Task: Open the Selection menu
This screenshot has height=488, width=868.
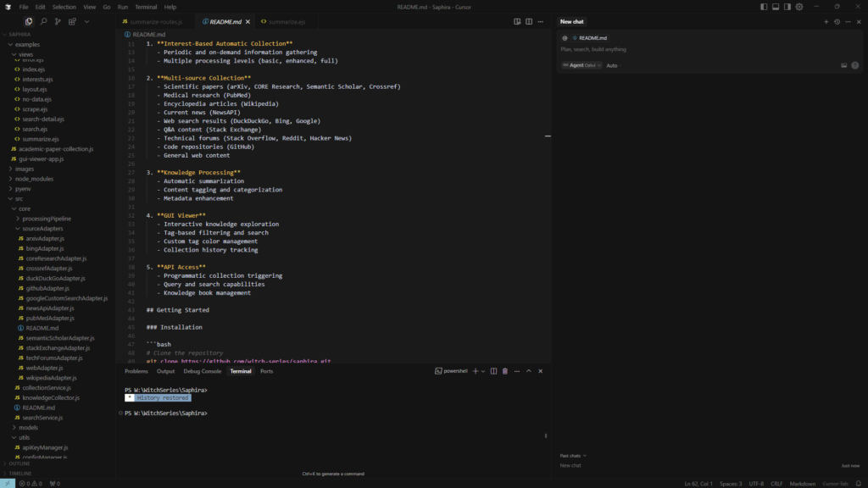Action: click(64, 7)
